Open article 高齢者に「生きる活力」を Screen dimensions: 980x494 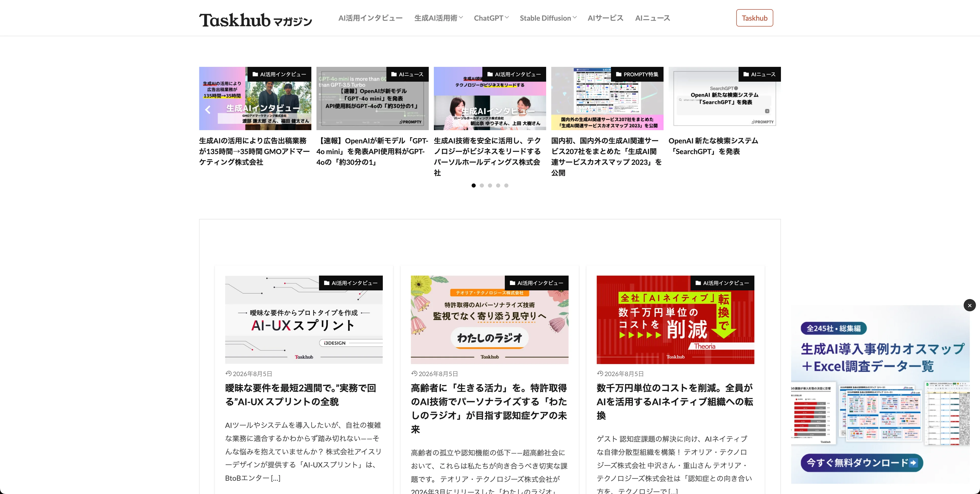(489, 409)
